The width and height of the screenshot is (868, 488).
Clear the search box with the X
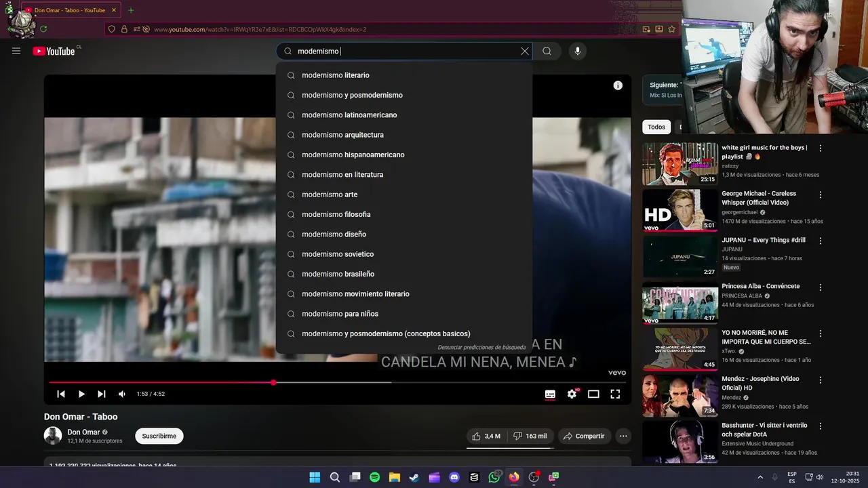coord(524,51)
